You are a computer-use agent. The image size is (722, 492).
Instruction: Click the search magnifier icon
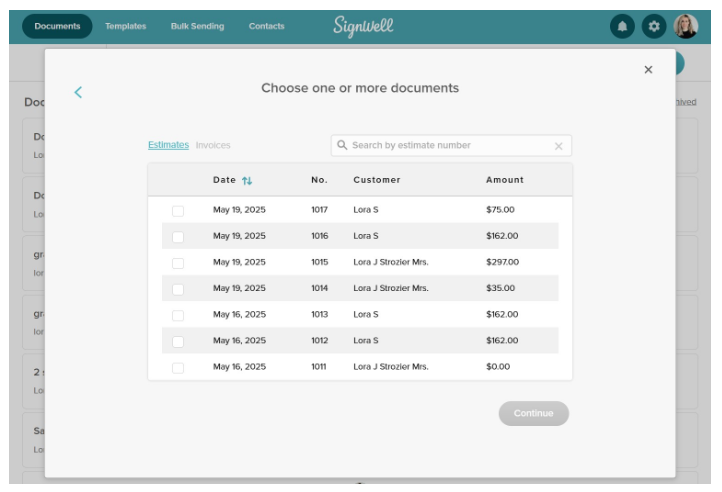[x=342, y=145]
